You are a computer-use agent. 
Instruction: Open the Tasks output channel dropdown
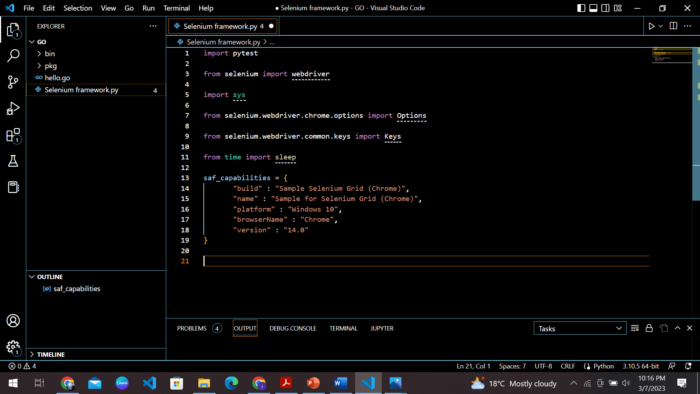point(579,328)
